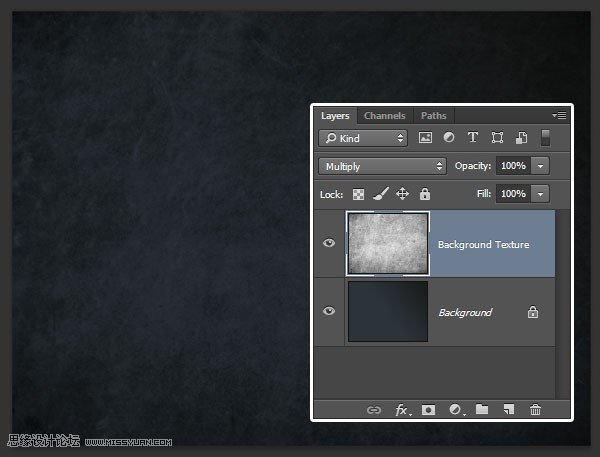Open the Kind filter type dropdown
Viewport: 600px width, 457px height.
363,138
